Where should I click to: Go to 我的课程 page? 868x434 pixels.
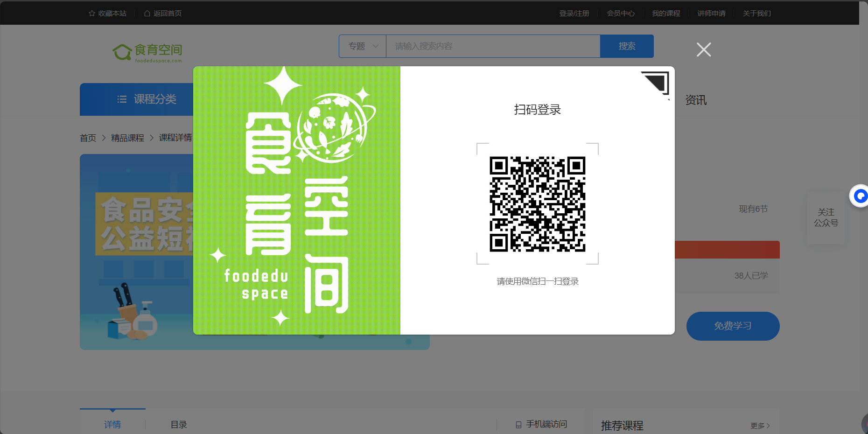coord(666,13)
